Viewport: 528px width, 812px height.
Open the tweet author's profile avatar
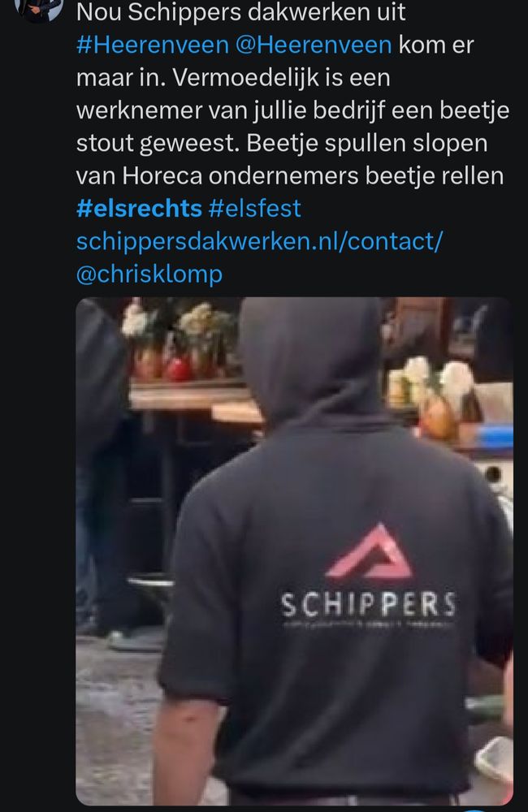pyautogui.click(x=40, y=9)
